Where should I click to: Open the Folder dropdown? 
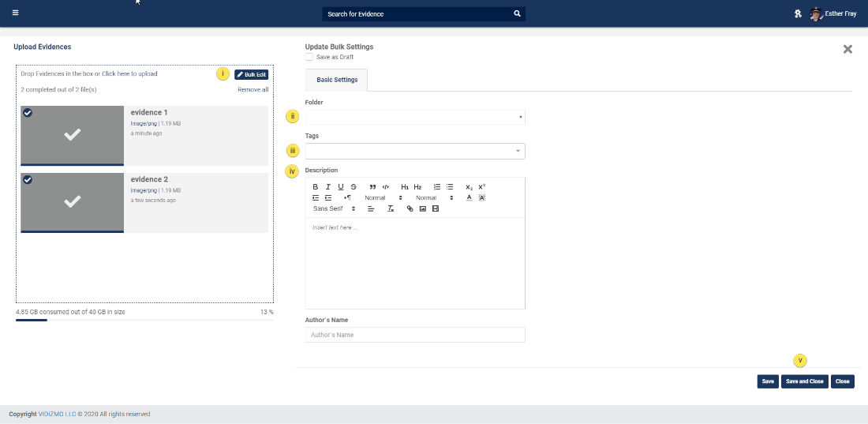[415, 117]
